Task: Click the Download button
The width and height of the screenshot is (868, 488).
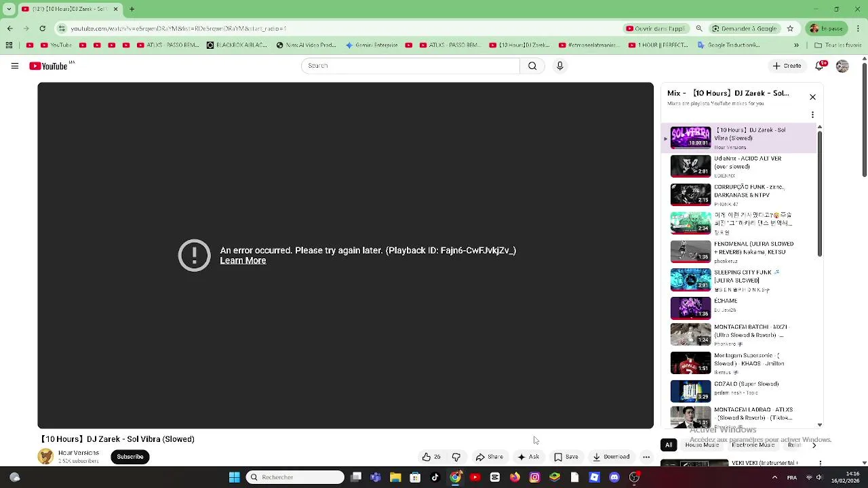Action: pyautogui.click(x=611, y=457)
